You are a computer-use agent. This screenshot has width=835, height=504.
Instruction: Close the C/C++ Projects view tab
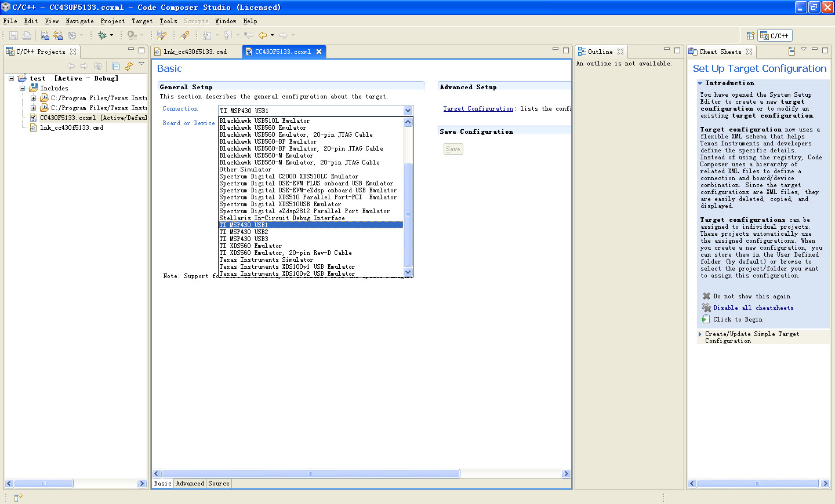[73, 52]
